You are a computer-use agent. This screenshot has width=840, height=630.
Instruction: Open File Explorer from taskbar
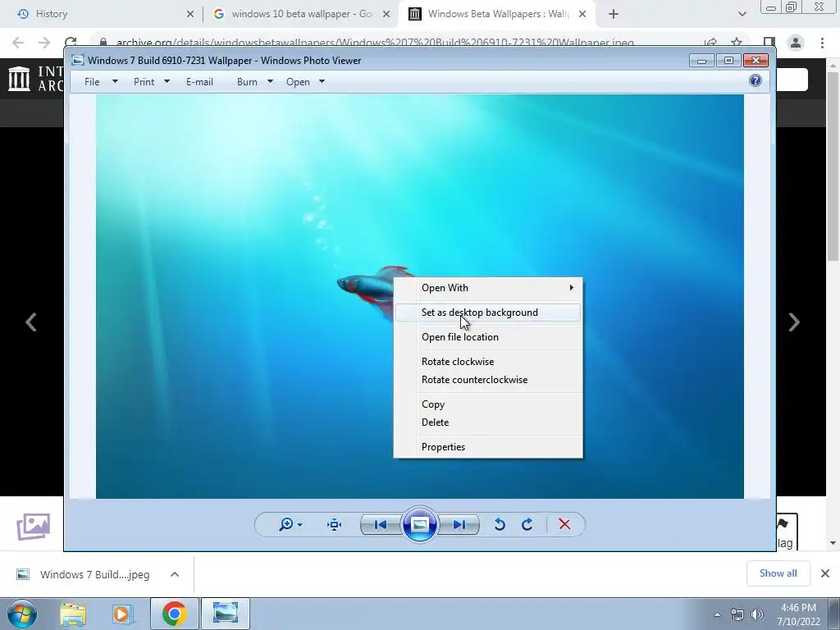tap(73, 614)
